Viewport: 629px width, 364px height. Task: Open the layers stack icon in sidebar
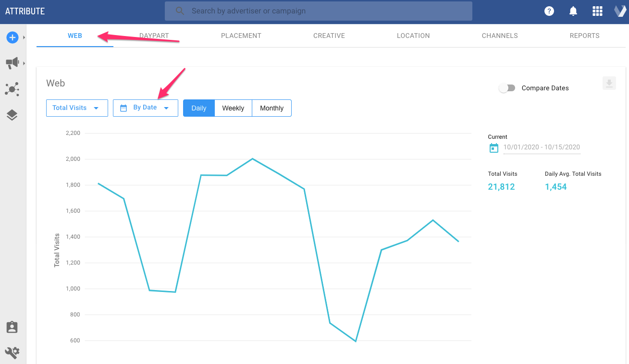point(12,115)
